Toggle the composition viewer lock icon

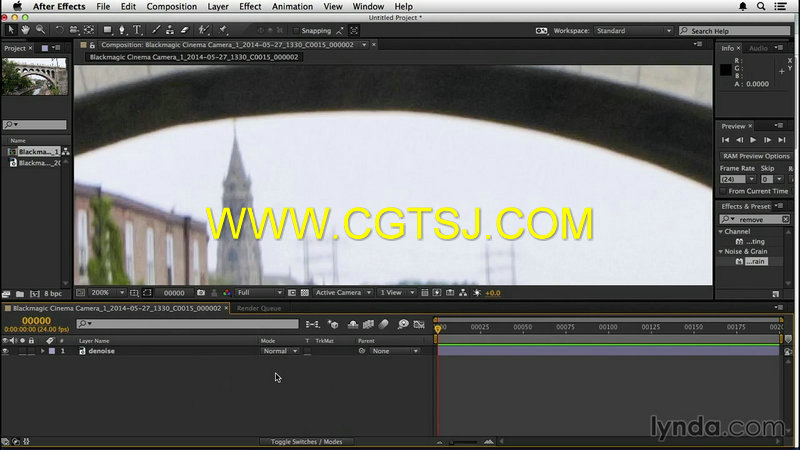coord(92,45)
